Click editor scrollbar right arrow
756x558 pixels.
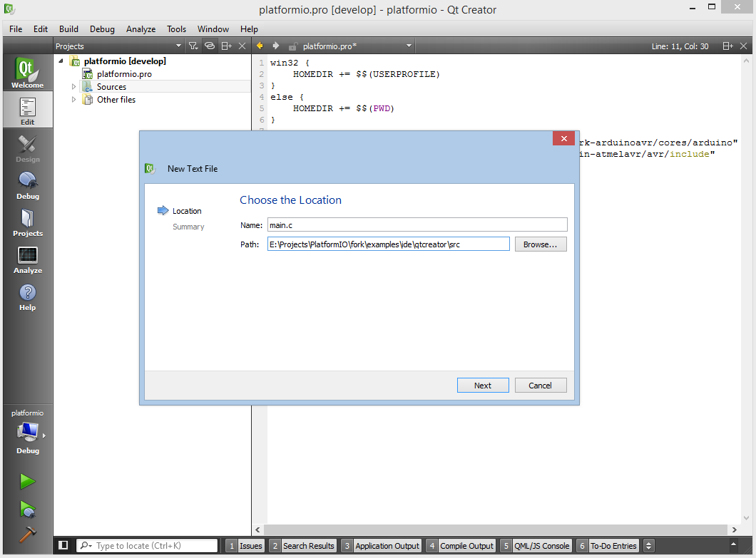click(x=734, y=529)
